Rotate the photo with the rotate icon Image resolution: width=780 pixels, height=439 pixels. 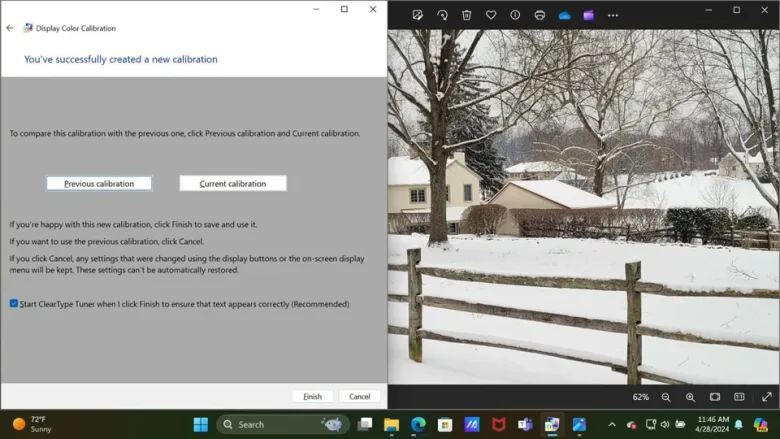pyautogui.click(x=442, y=15)
